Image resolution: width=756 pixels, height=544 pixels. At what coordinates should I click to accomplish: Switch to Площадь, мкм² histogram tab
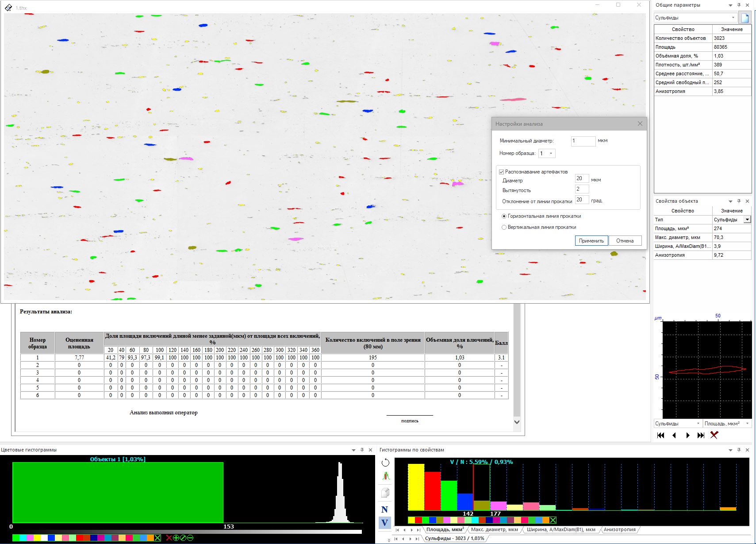[445, 529]
